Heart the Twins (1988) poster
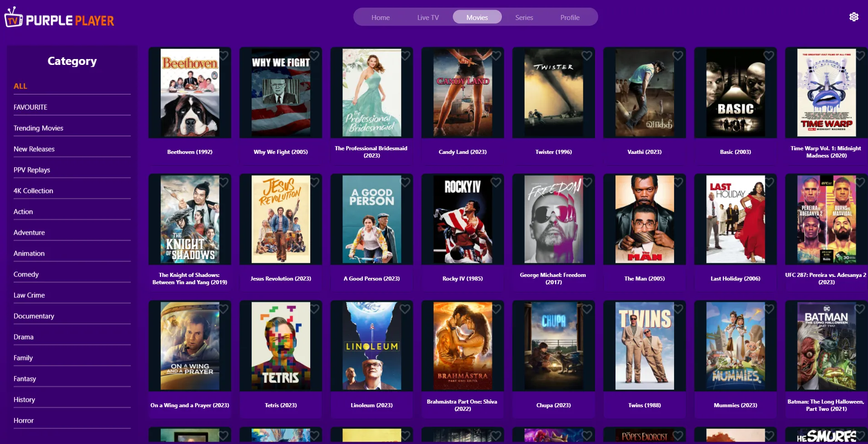This screenshot has height=444, width=868. (678, 309)
